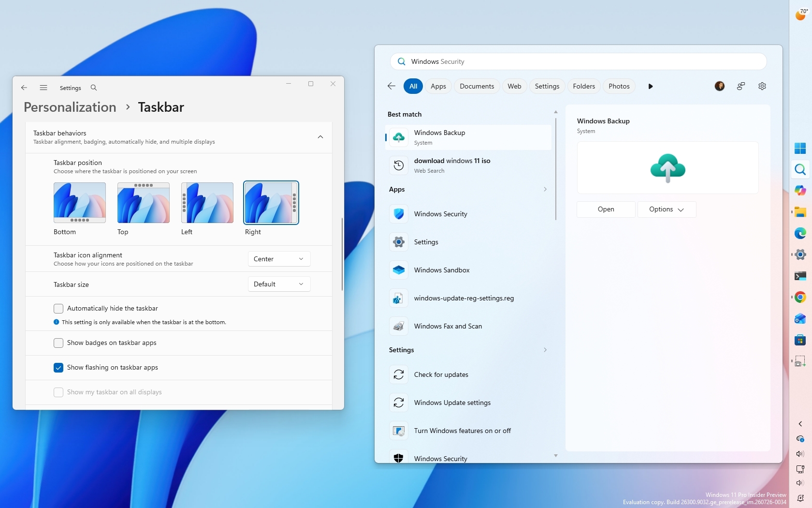
Task: Go back in the Settings window
Action: click(24, 88)
